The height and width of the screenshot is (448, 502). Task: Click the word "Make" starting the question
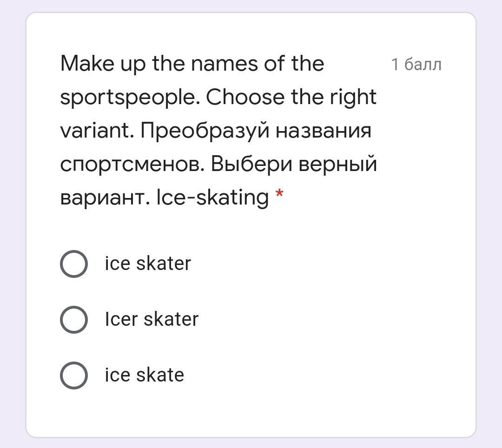87,64
